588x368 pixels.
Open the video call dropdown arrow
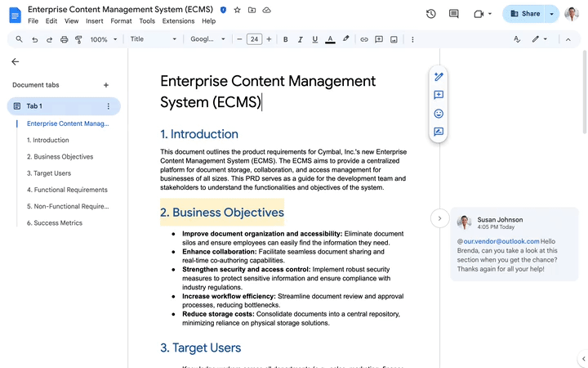point(490,14)
